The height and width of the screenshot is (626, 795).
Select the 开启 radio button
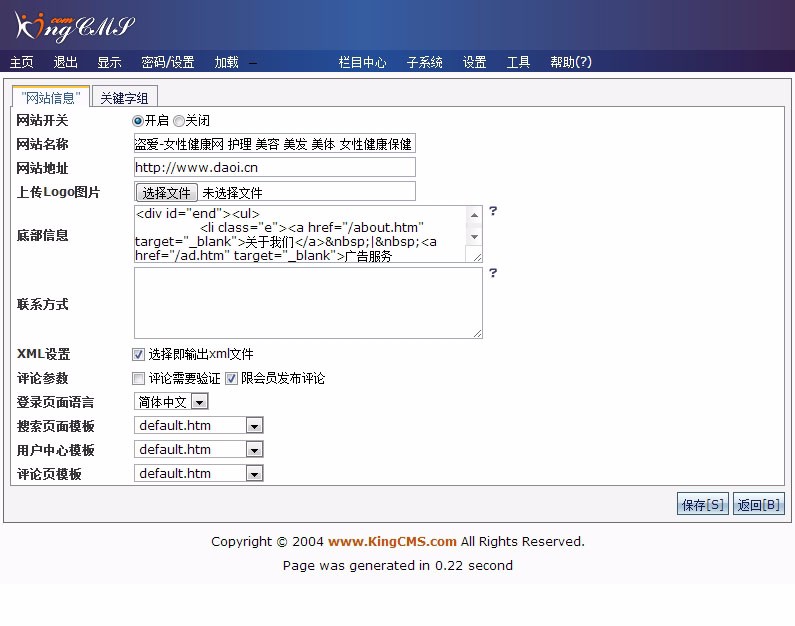137,121
